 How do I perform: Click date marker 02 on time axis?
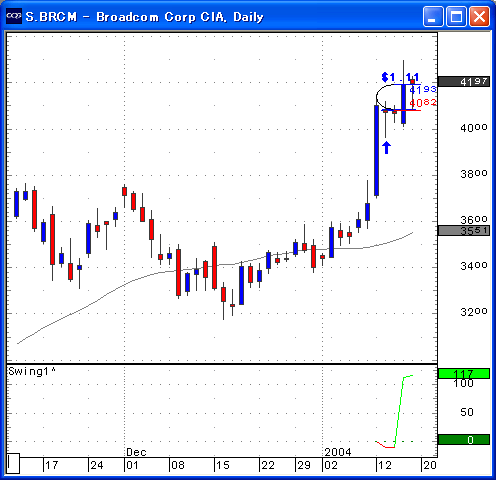click(x=331, y=465)
